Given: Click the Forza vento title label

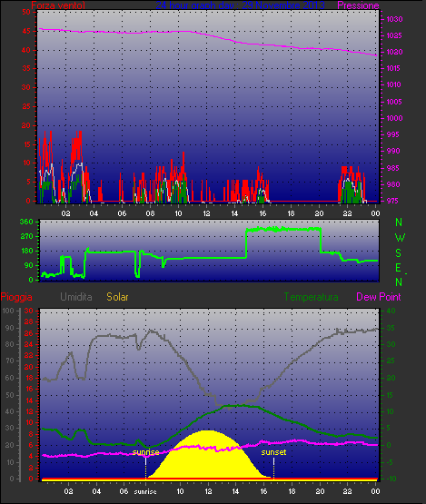Looking at the screenshot, I should click(58, 5).
